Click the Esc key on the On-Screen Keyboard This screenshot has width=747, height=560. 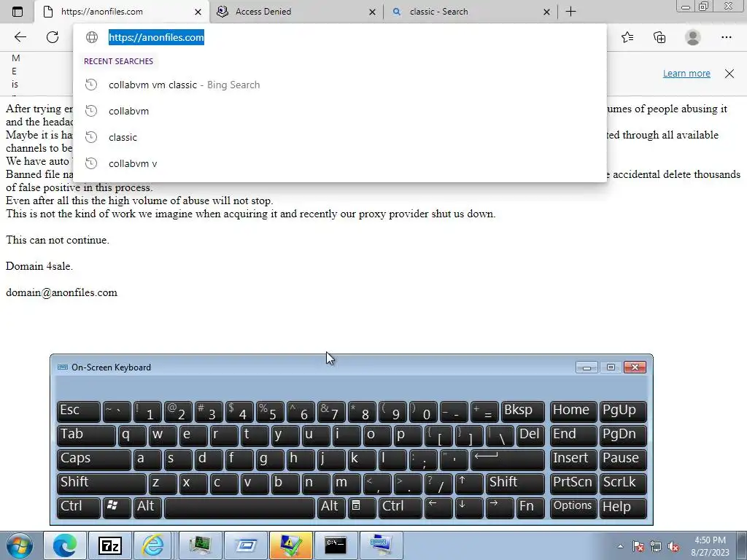click(x=79, y=411)
